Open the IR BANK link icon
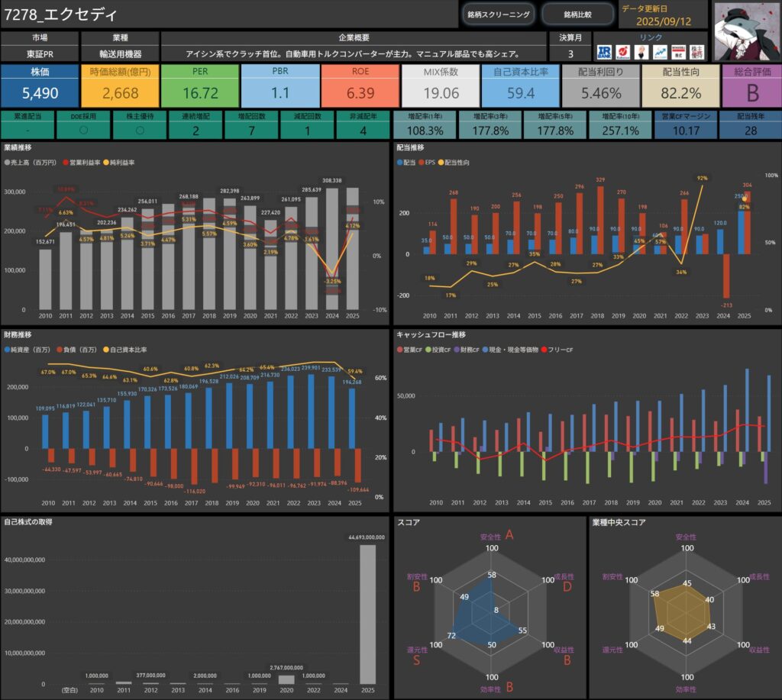 coord(605,52)
